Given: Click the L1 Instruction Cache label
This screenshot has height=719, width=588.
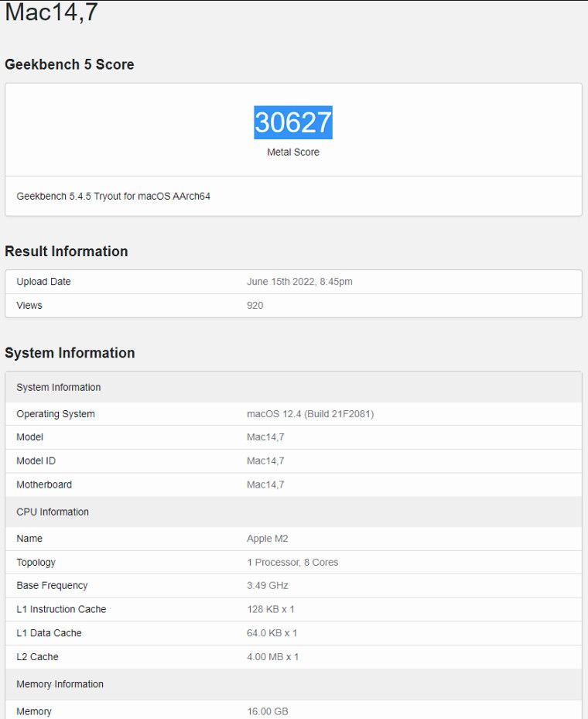Looking at the screenshot, I should pyautogui.click(x=61, y=609).
